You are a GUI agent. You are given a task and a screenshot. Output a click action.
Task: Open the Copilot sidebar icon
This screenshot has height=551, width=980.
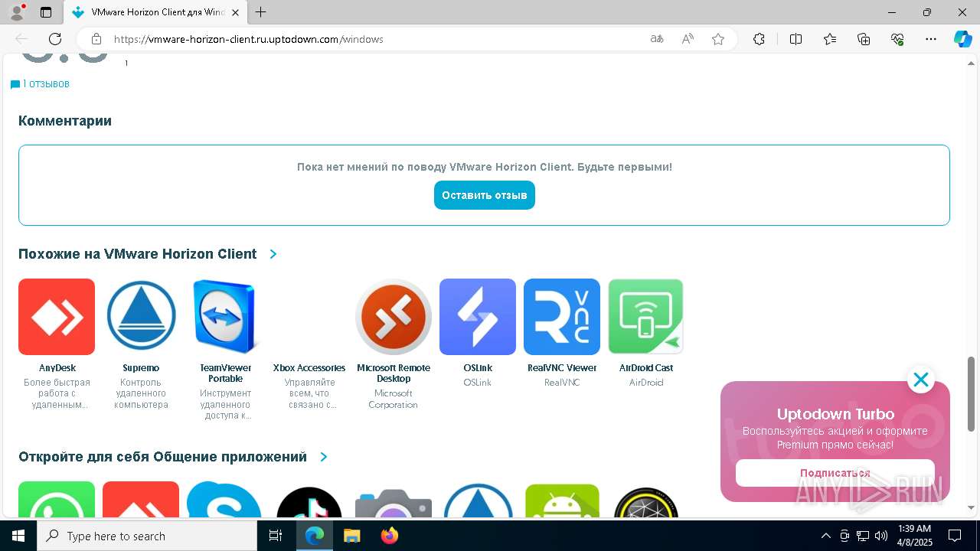click(x=962, y=39)
